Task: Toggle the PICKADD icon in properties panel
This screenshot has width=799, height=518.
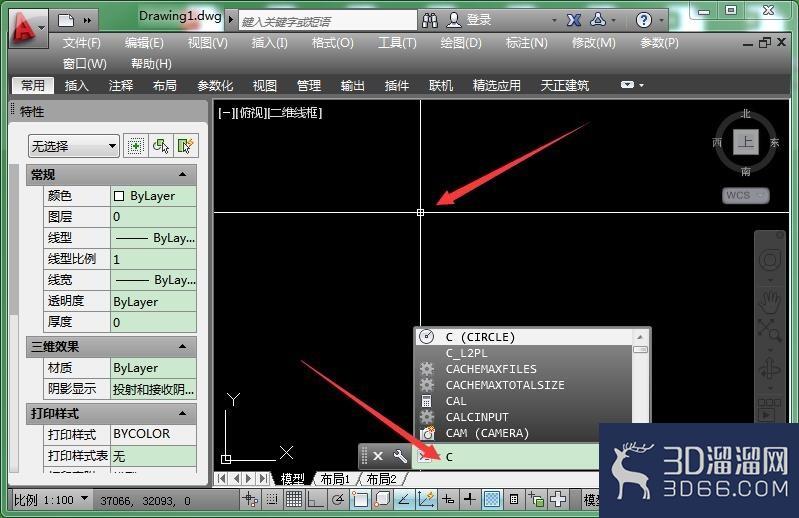Action: pos(136,147)
